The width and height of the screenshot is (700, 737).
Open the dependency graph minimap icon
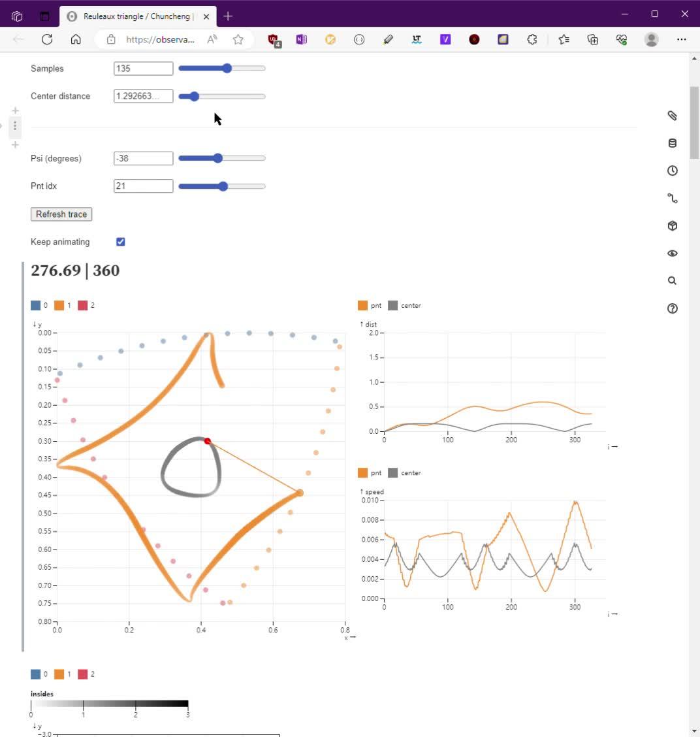coord(672,199)
